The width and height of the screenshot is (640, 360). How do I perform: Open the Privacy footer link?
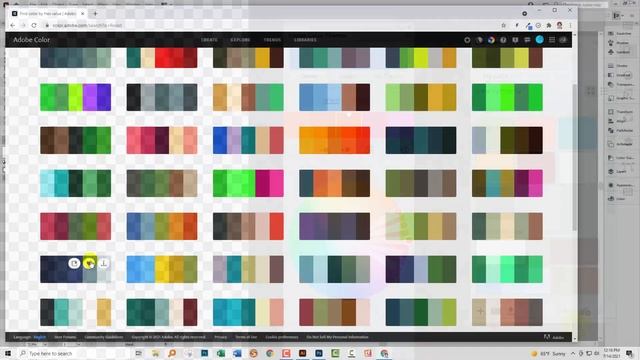click(x=220, y=337)
